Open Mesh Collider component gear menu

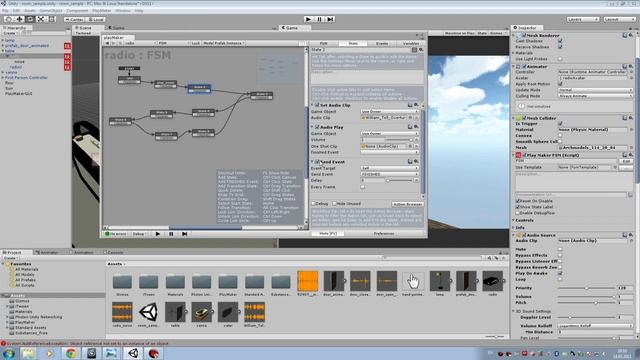pyautogui.click(x=631, y=118)
